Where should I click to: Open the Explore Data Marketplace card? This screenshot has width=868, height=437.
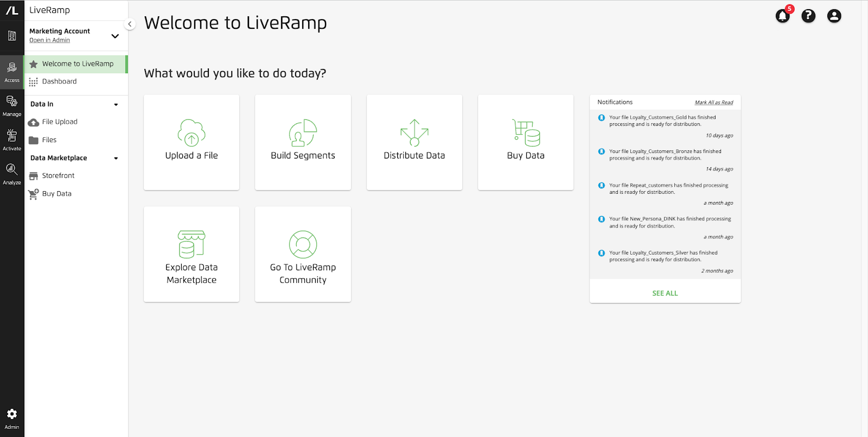tap(192, 254)
